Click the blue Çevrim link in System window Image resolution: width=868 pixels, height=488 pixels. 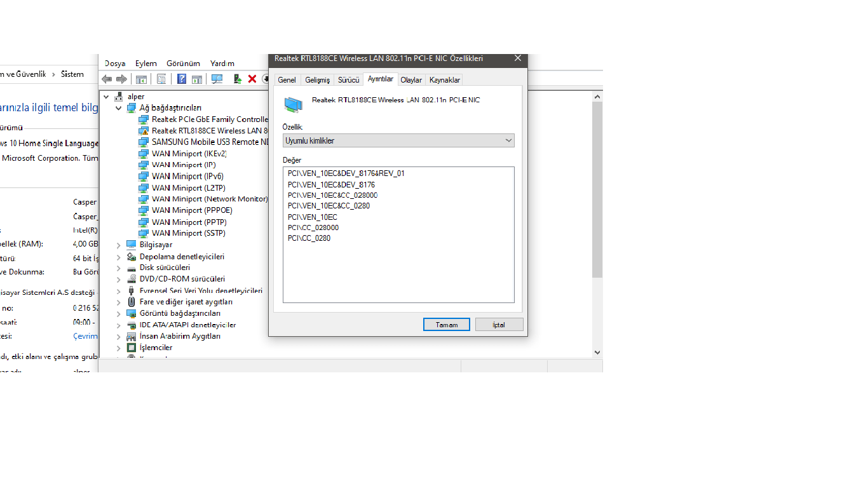coord(86,336)
